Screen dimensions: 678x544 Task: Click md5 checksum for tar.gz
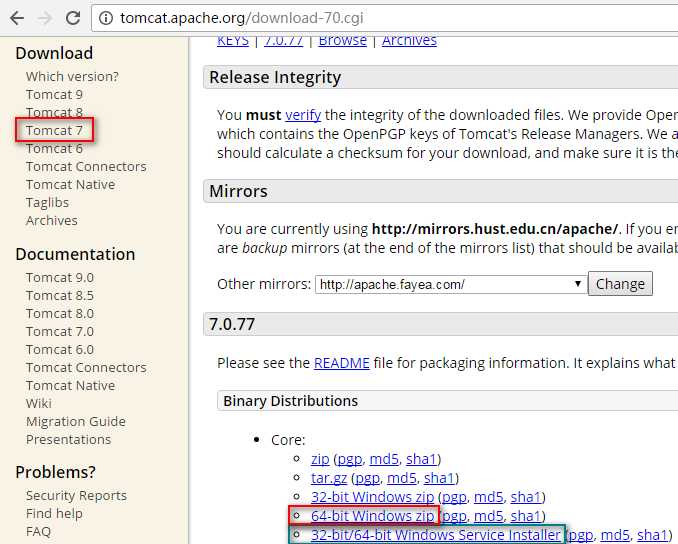point(402,478)
